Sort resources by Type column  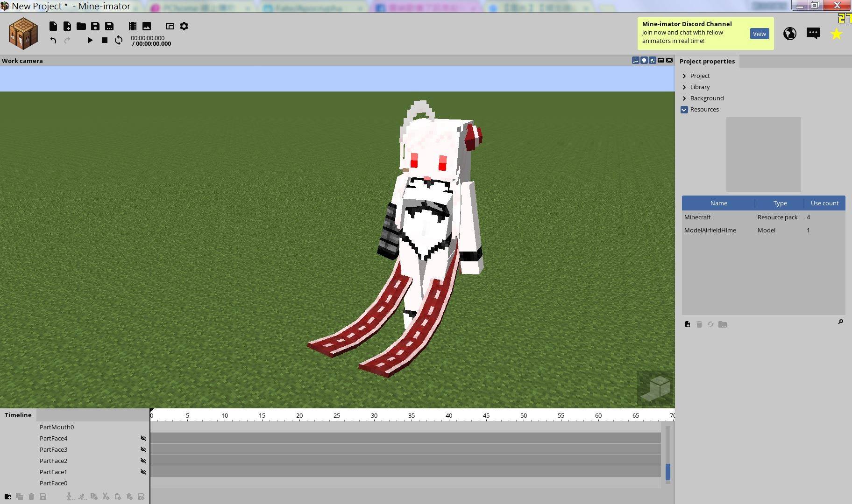tap(780, 203)
